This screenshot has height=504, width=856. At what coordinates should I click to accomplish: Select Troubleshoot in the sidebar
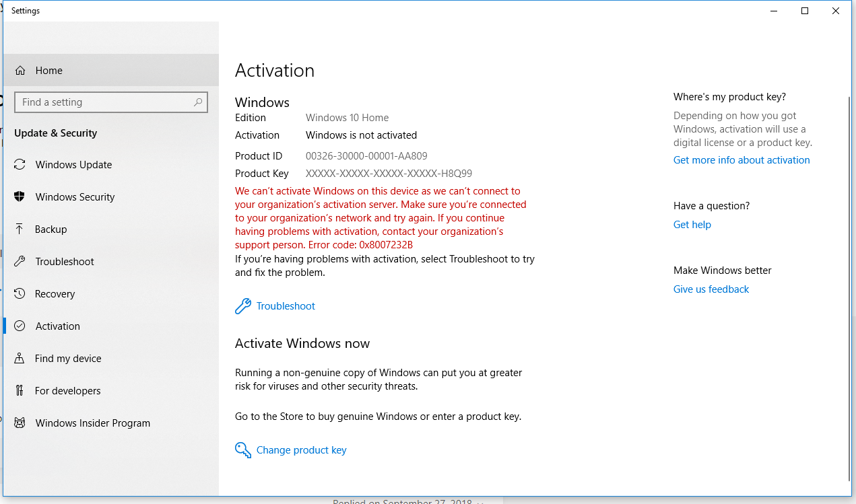pyautogui.click(x=111, y=262)
